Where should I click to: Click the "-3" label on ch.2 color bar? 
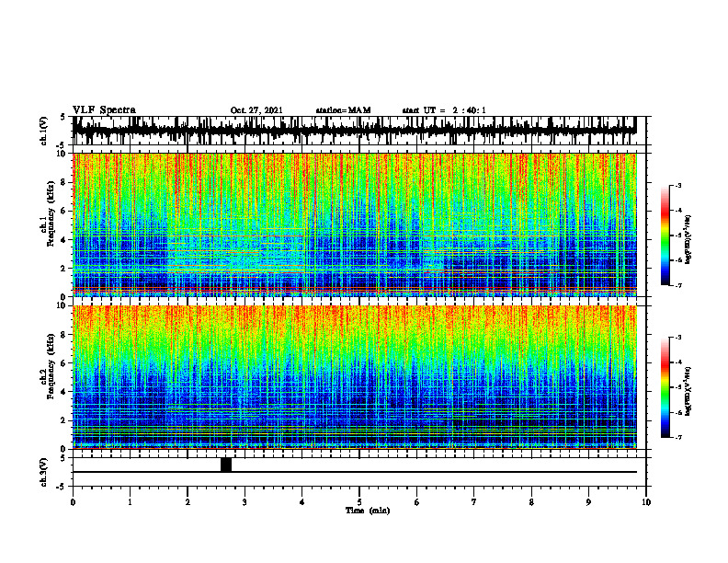tap(678, 338)
